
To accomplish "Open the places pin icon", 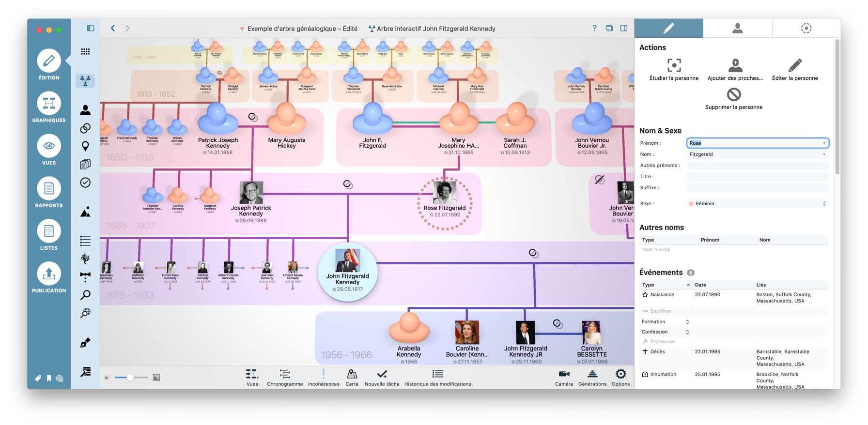I will (x=85, y=146).
